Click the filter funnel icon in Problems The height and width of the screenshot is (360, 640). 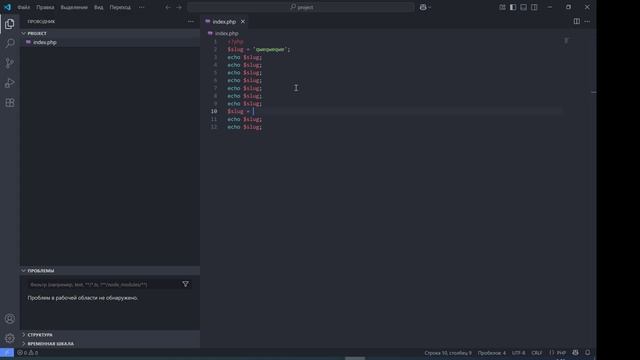[x=185, y=284]
